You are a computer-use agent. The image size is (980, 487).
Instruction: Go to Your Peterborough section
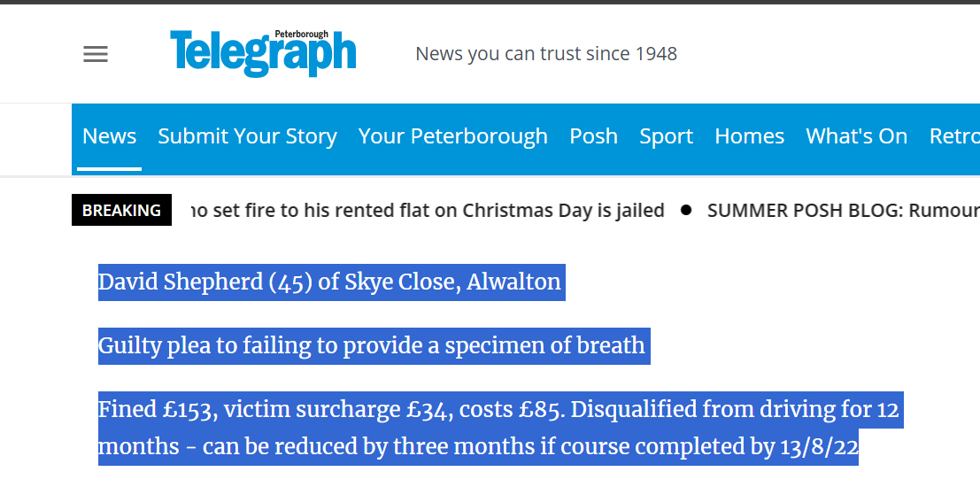pos(453,136)
